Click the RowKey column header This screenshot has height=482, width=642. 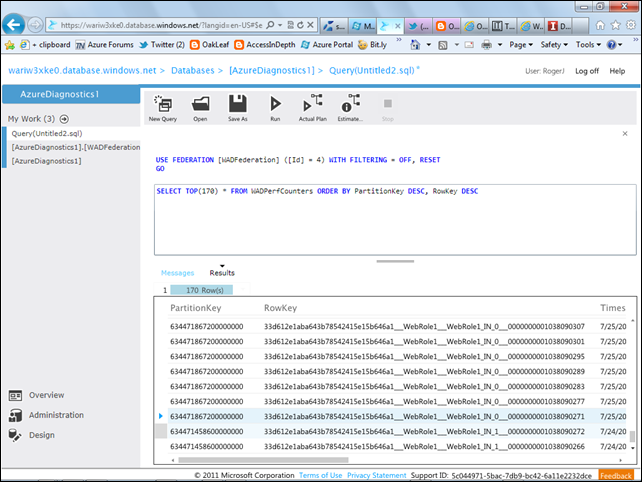280,308
